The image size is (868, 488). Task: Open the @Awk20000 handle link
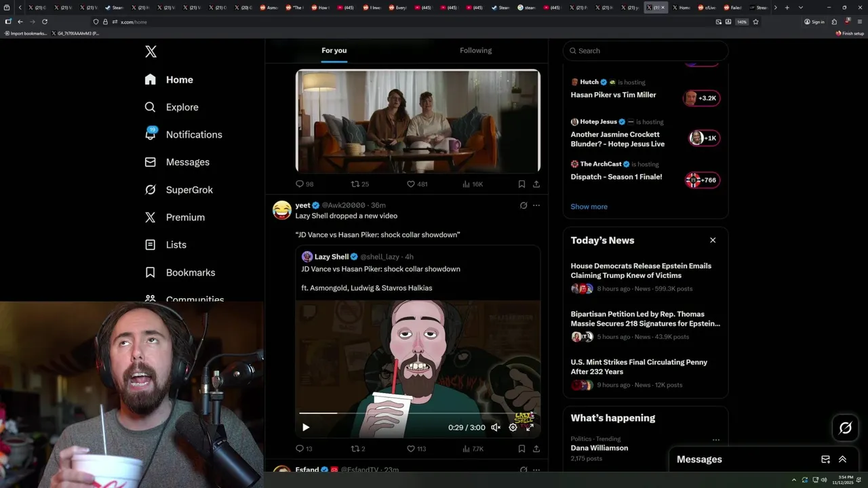pos(343,205)
